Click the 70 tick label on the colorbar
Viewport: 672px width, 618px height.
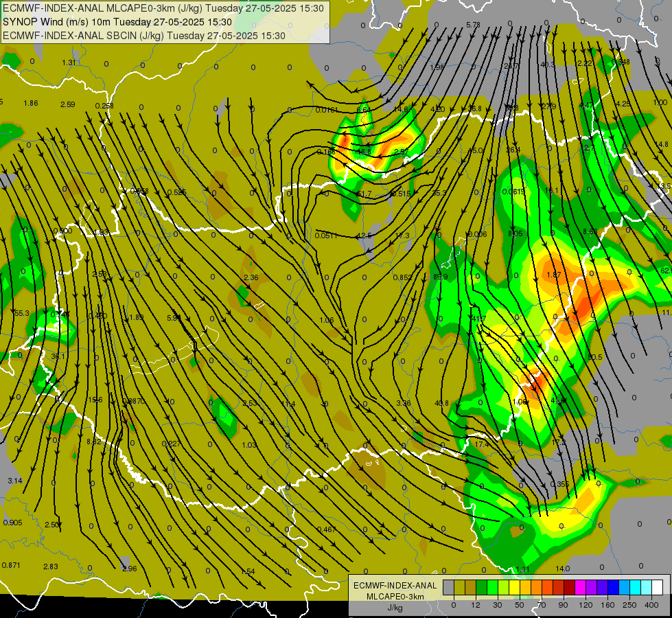tap(542, 605)
